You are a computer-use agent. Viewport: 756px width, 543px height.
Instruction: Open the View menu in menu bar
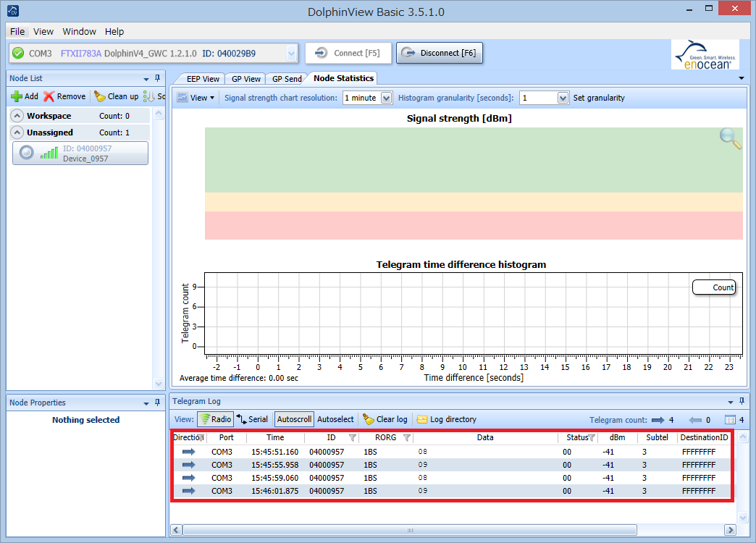coord(43,31)
